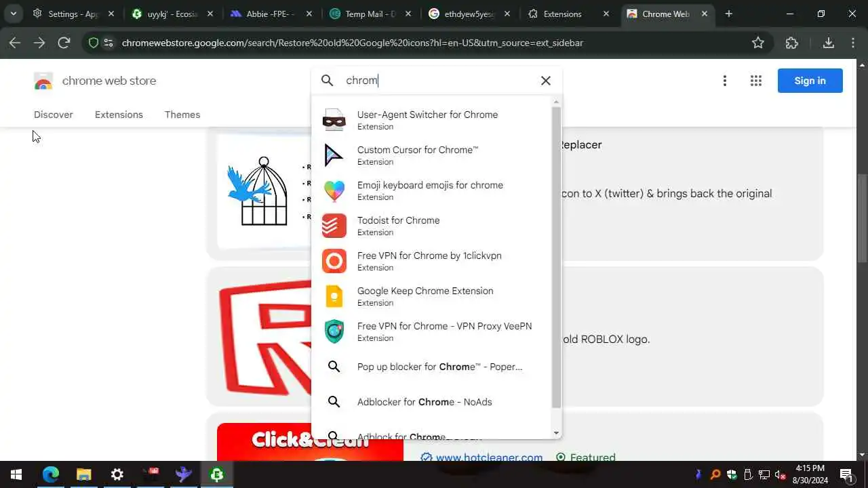Viewport: 868px width, 488px height.
Task: Click magnifier icon beside Adblocker NoAds suggestion
Action: pos(334,402)
